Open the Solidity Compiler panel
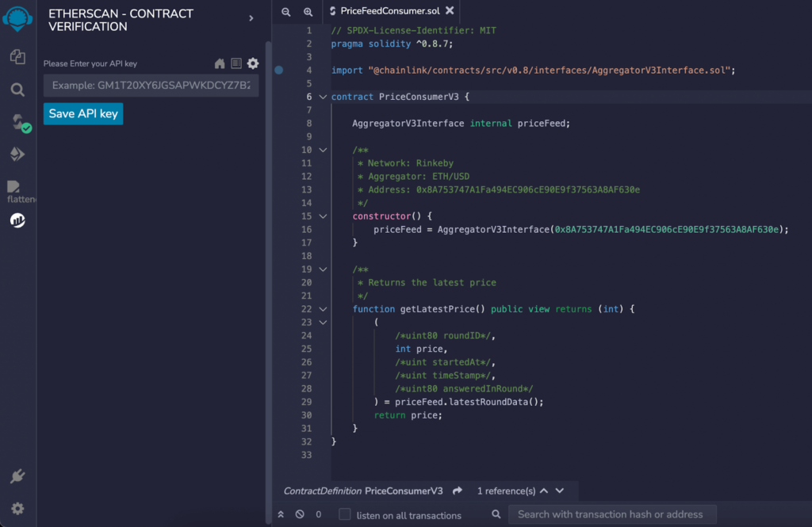The height and width of the screenshot is (527, 812). (17, 123)
